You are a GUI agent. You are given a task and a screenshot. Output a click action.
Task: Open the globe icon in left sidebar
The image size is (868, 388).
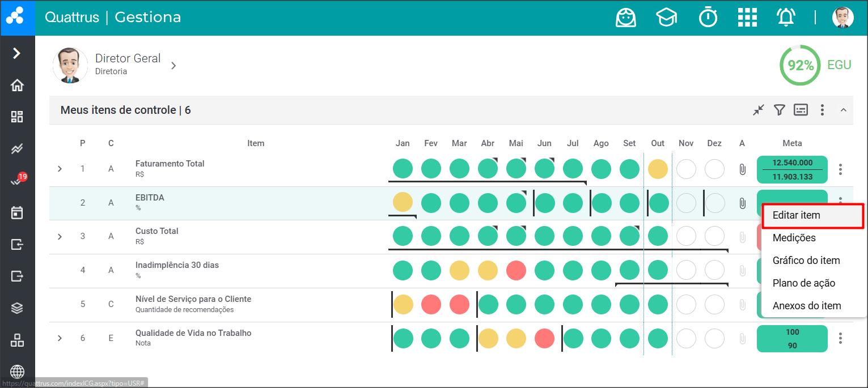tap(18, 372)
